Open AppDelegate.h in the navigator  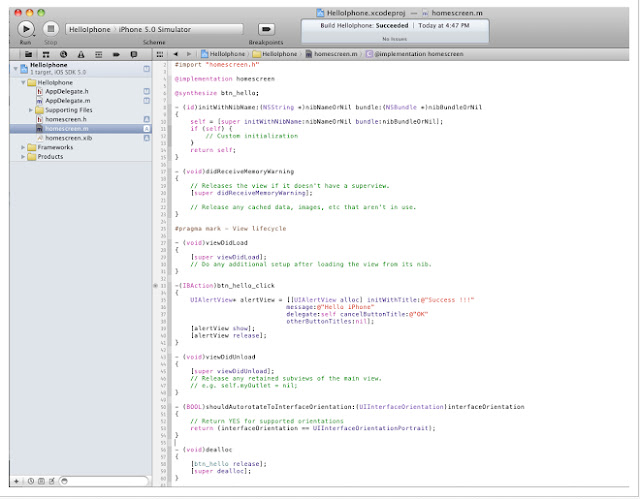(67, 91)
